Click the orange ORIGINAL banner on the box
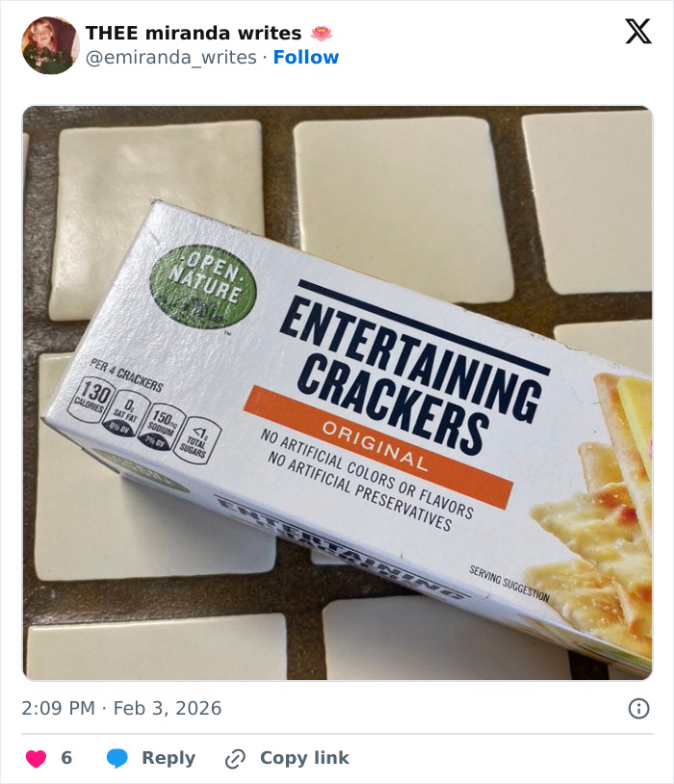 (376, 446)
